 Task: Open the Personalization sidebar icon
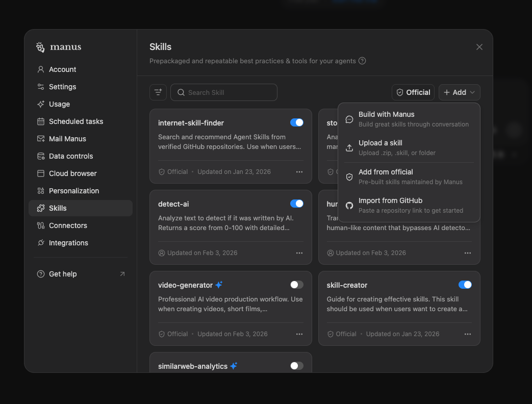click(41, 191)
